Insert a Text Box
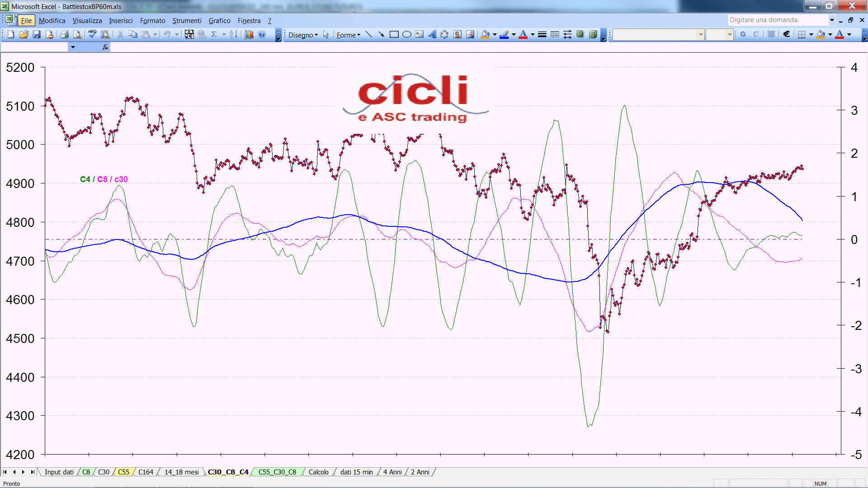Image resolution: width=868 pixels, height=488 pixels. (x=420, y=34)
